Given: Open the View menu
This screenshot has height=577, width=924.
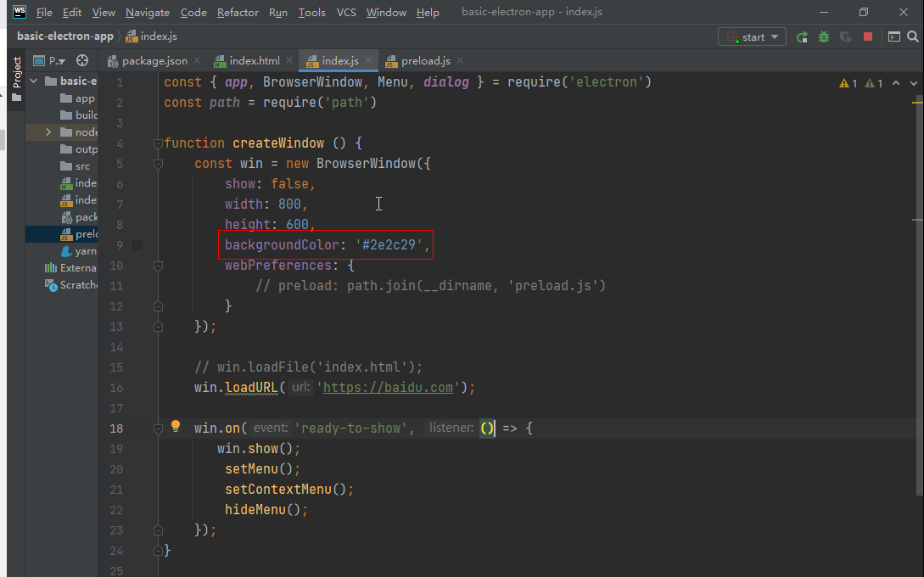Looking at the screenshot, I should click(x=104, y=13).
